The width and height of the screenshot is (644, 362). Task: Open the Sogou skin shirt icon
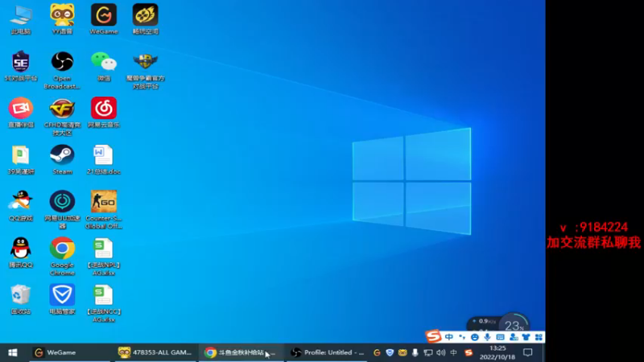[x=526, y=337]
